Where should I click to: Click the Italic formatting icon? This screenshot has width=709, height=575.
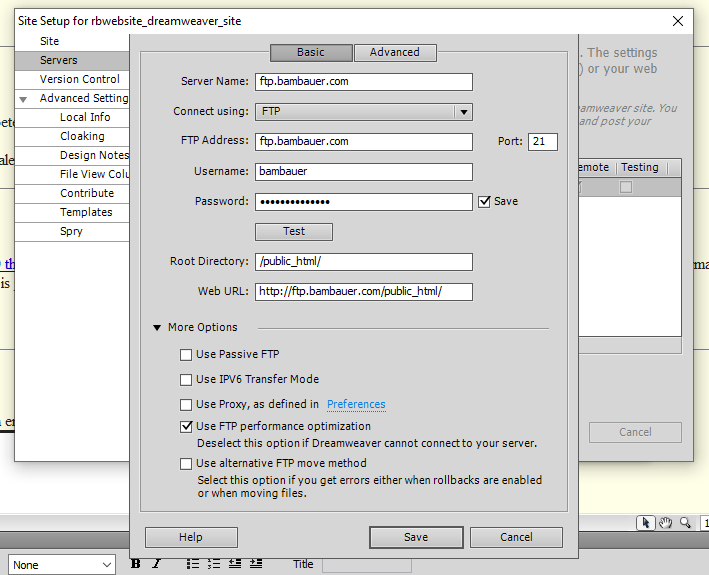point(156,564)
